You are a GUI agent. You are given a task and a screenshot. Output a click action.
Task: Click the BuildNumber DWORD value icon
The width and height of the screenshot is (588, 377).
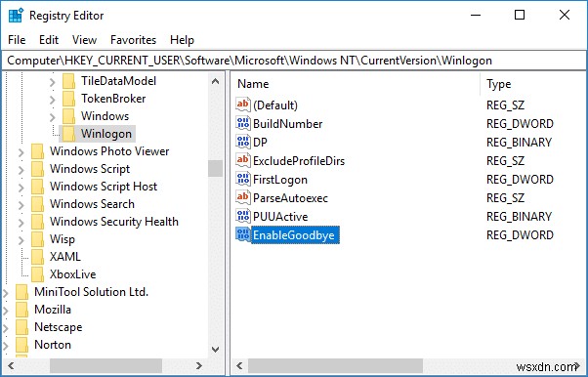[x=243, y=123]
